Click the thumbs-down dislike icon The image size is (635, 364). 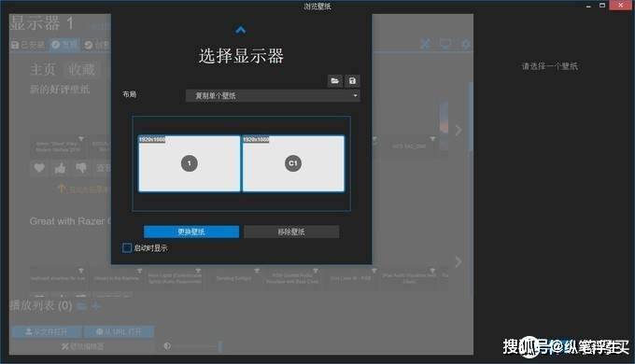[81, 168]
